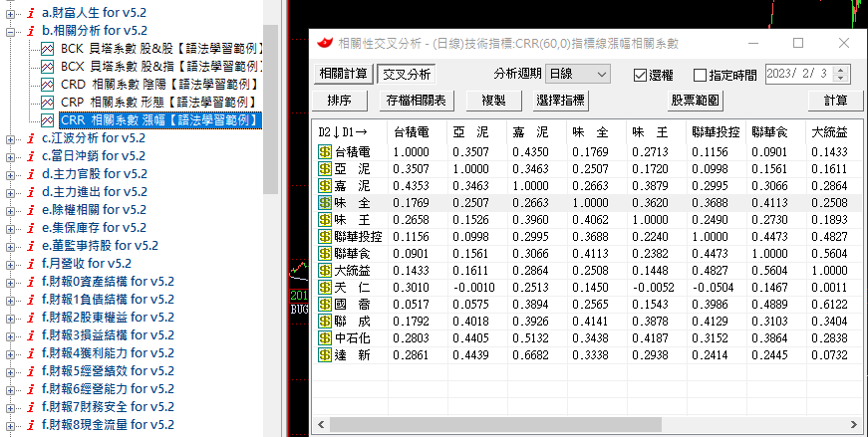The width and height of the screenshot is (868, 437).
Task: Click the tree panel's vertical scrollbar thumb
Action: [x=270, y=109]
